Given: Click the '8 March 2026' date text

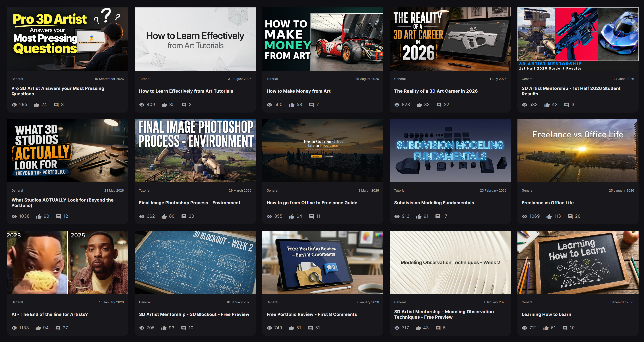Looking at the screenshot, I should tap(368, 190).
